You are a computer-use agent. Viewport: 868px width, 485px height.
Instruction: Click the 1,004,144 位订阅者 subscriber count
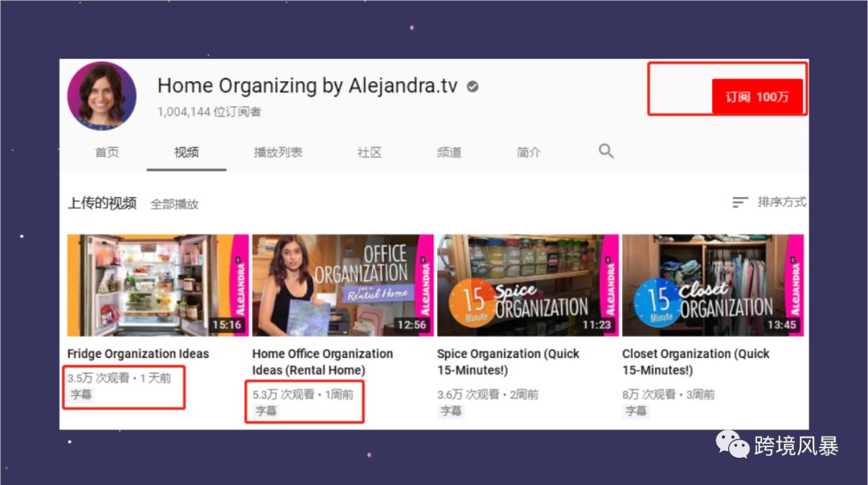pyautogui.click(x=209, y=112)
